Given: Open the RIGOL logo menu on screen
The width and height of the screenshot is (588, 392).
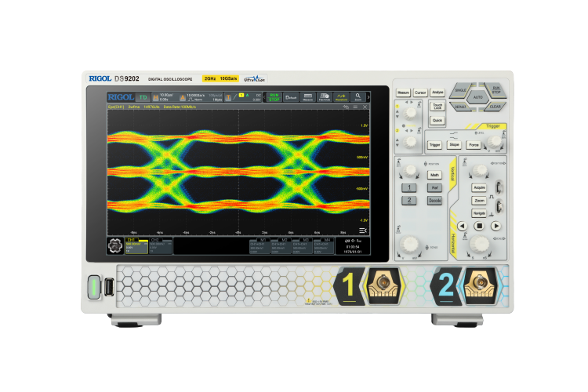Looking at the screenshot, I should pos(121,97).
